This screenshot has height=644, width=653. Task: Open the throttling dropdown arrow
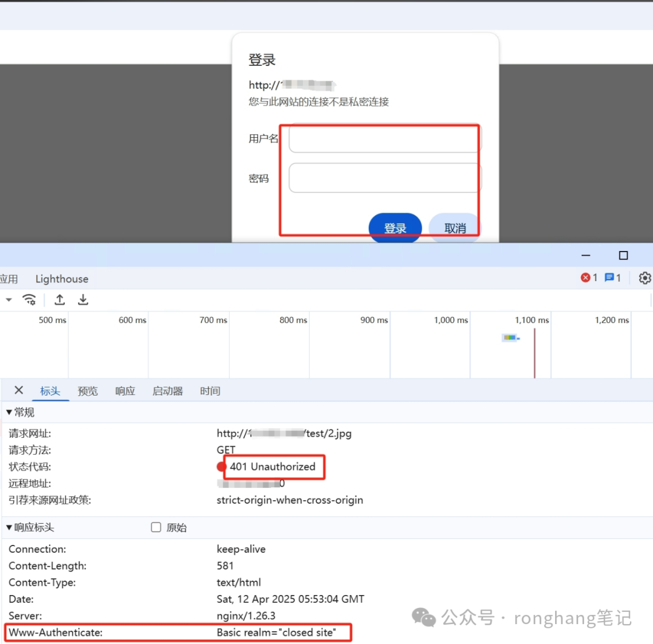(x=9, y=300)
